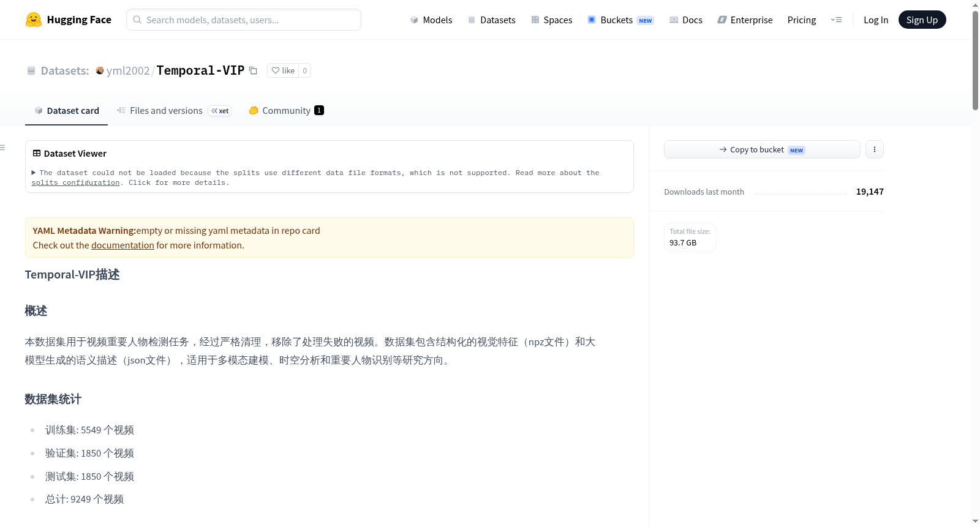The image size is (980, 527).
Task: Click the yml2002 avatar image
Action: [x=100, y=70]
